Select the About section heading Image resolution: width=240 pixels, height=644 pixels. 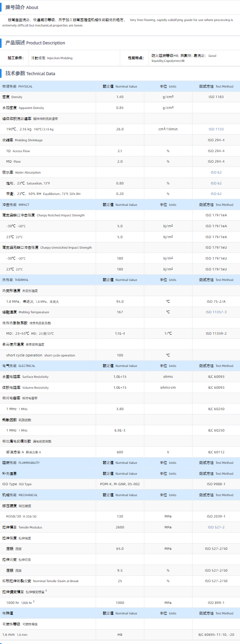point(22,7)
